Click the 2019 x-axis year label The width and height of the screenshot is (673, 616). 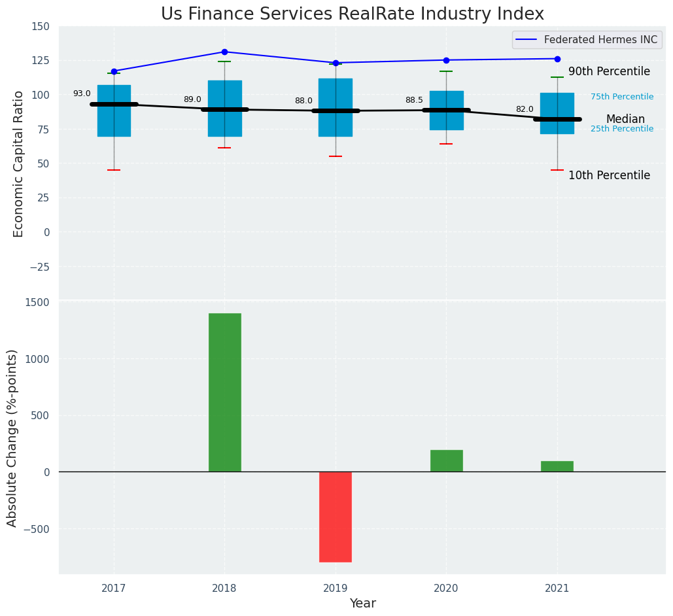click(x=336, y=589)
